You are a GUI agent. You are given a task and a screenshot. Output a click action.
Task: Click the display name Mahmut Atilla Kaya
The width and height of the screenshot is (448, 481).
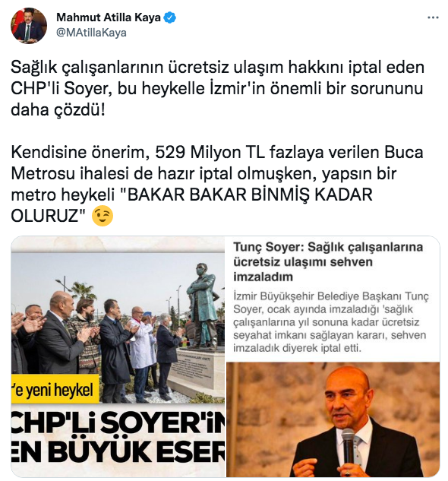pos(109,17)
